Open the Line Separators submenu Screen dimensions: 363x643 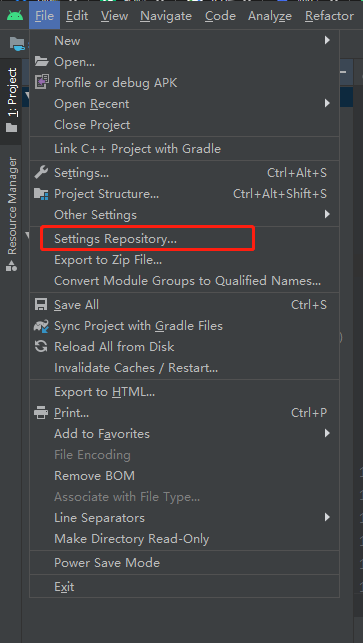pos(184,518)
